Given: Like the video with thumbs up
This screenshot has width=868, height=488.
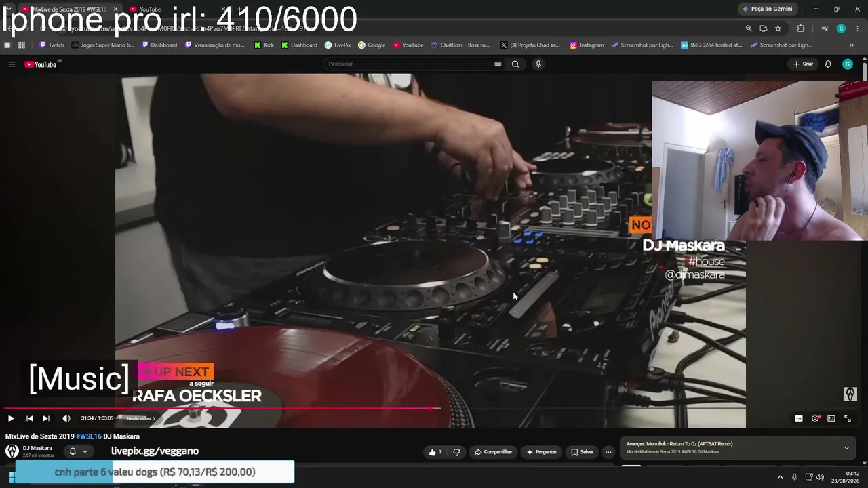Looking at the screenshot, I should [x=435, y=452].
